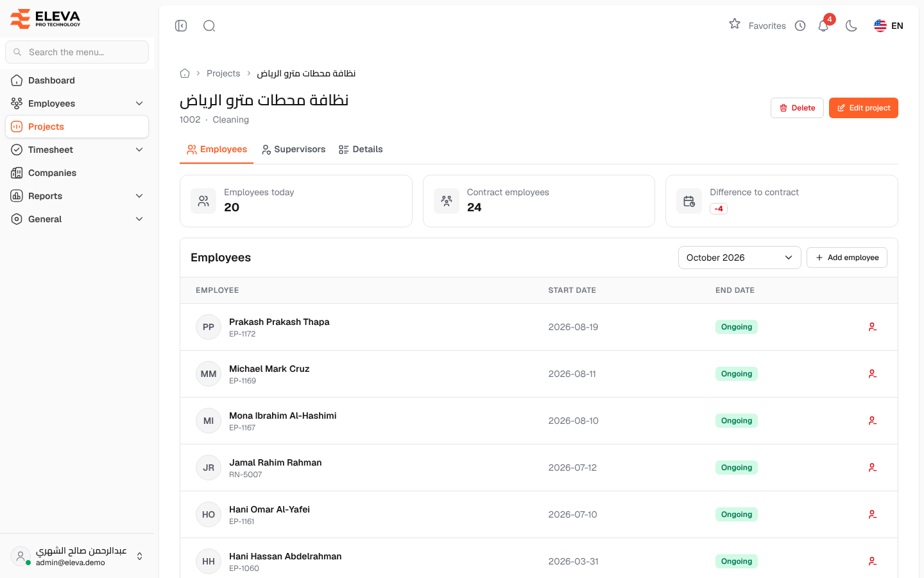Click the Favorites star icon

(x=735, y=24)
